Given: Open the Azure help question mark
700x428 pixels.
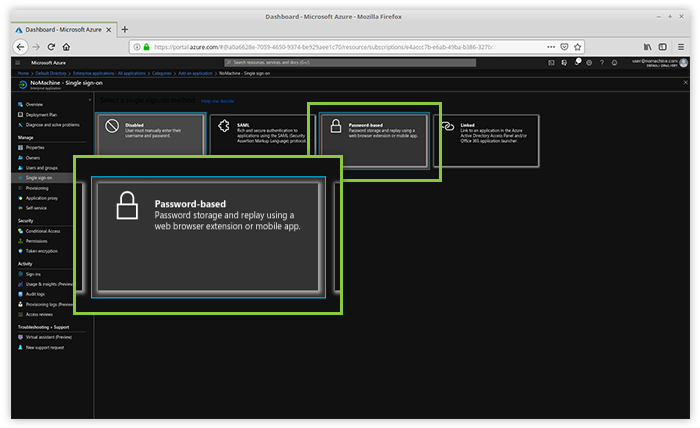Looking at the screenshot, I should point(602,63).
